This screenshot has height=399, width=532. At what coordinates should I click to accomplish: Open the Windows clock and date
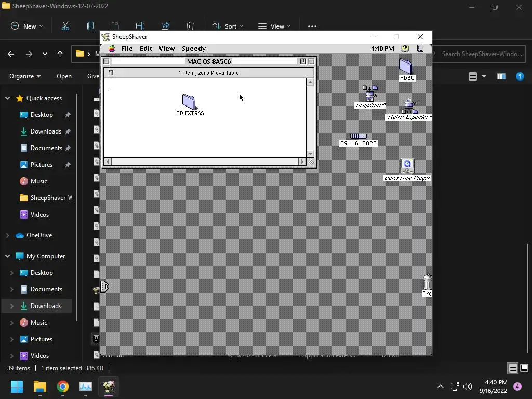[x=494, y=387]
